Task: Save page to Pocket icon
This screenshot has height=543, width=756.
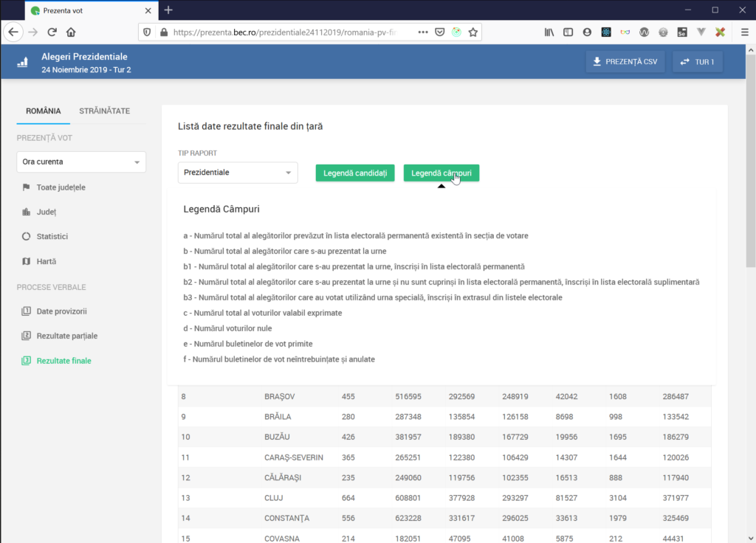Action: (x=440, y=32)
